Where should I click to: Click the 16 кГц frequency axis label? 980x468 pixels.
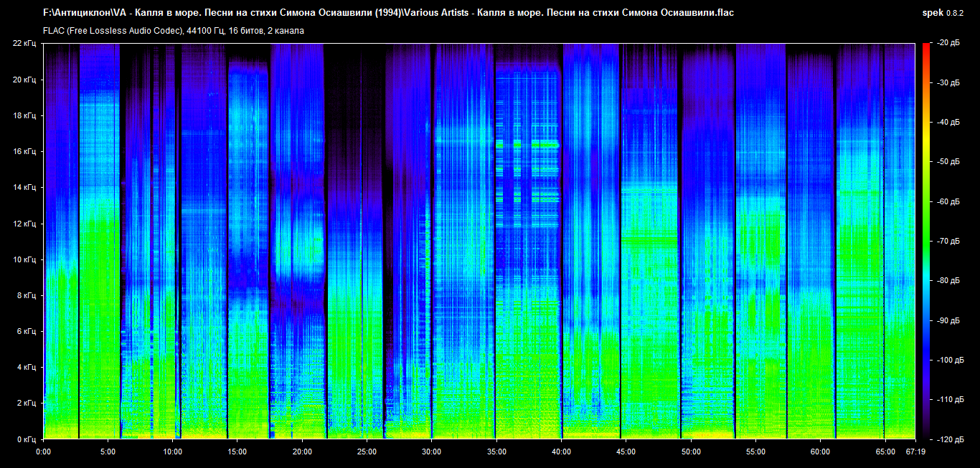tap(24, 151)
